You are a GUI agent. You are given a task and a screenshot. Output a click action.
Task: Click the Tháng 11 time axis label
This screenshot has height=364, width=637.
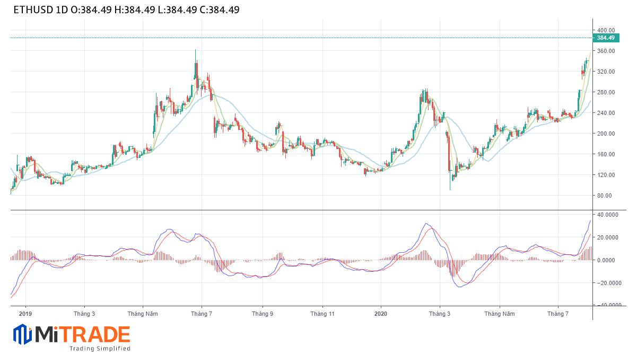coord(321,314)
